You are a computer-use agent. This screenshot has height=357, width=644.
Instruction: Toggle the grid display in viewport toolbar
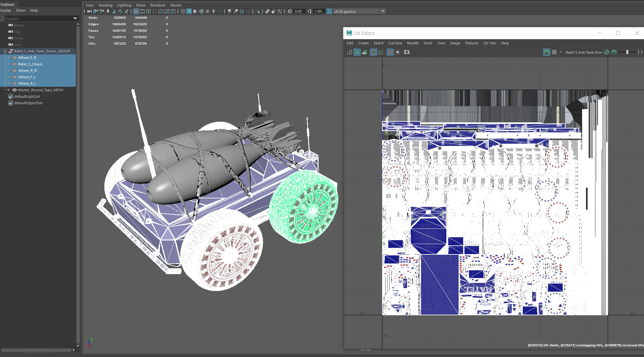pyautogui.click(x=136, y=11)
